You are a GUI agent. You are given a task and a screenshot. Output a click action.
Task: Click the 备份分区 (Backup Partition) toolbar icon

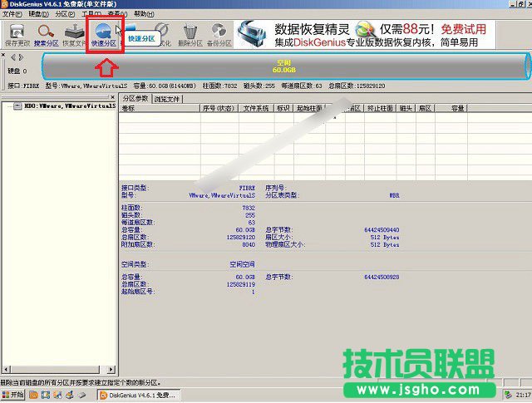click(x=219, y=35)
